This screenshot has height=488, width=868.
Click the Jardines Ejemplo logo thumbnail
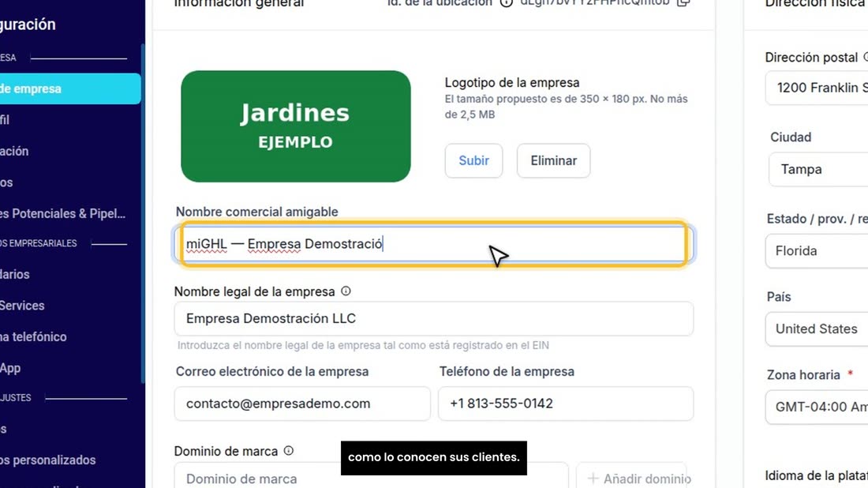point(296,126)
